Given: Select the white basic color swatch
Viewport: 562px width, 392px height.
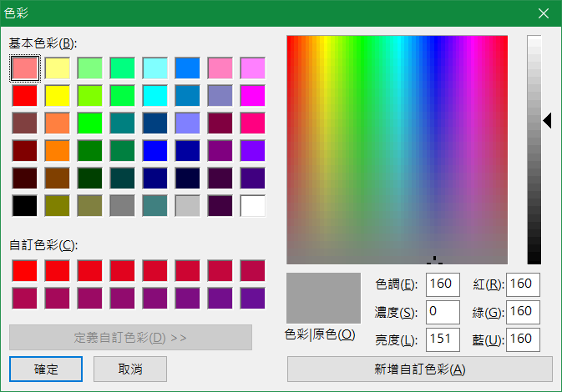Looking at the screenshot, I should [253, 206].
